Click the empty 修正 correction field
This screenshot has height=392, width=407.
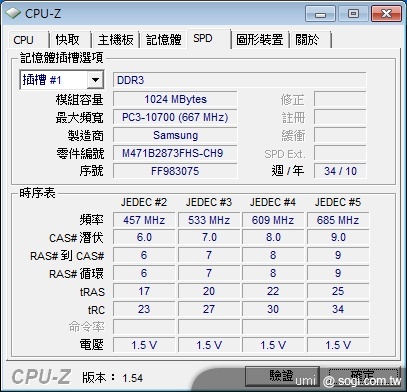coord(340,99)
